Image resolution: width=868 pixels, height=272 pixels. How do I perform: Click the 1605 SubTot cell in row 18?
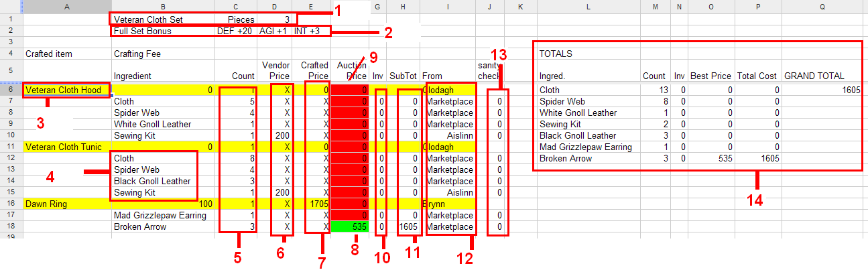pos(404,226)
